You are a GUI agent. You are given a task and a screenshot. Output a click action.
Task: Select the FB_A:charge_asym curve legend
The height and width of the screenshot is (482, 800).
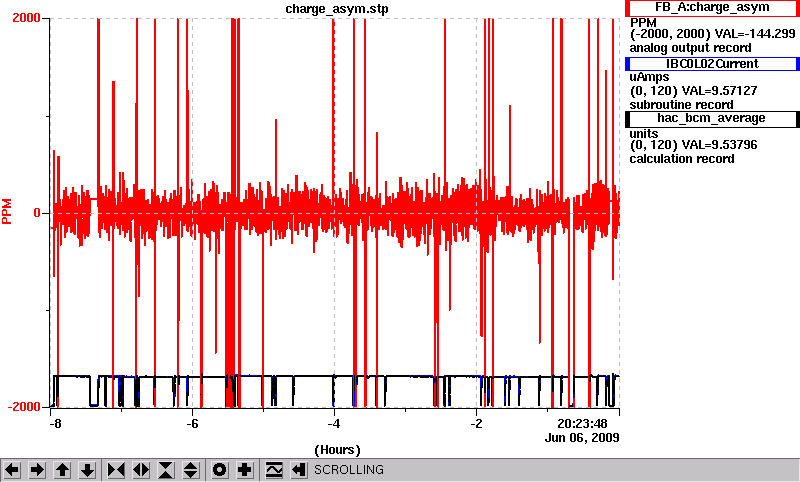(x=712, y=8)
